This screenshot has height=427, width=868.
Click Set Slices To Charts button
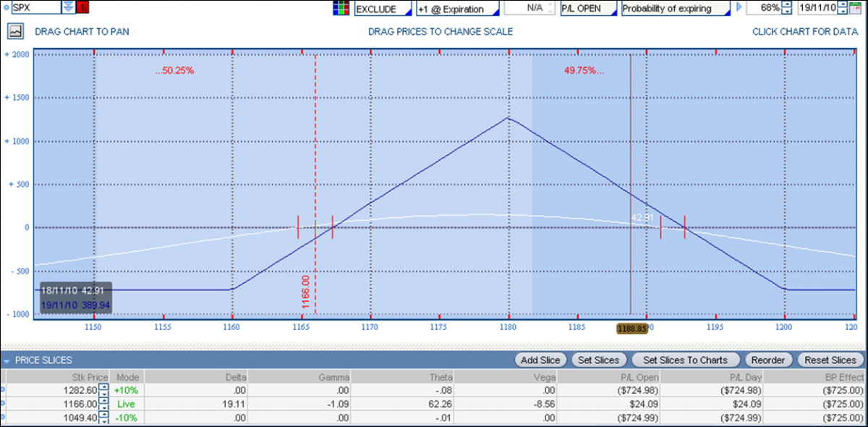(686, 360)
